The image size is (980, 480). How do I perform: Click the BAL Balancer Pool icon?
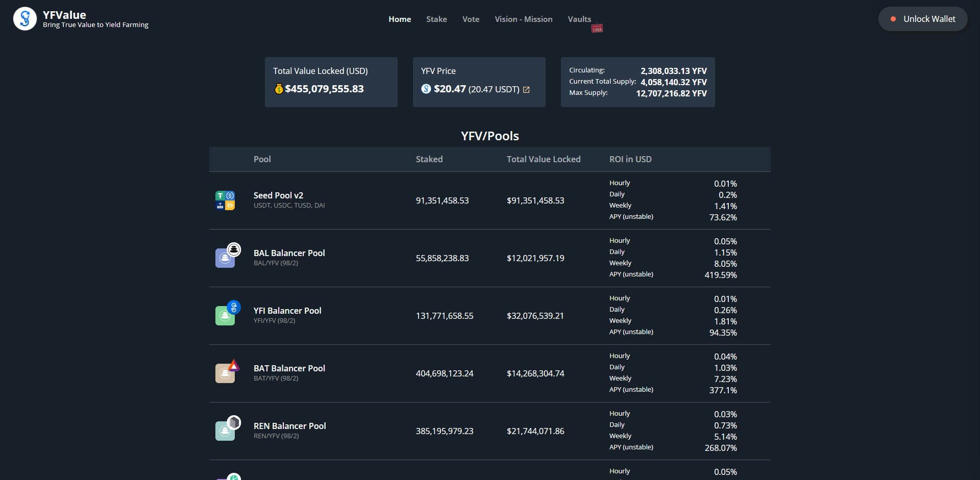click(x=228, y=256)
